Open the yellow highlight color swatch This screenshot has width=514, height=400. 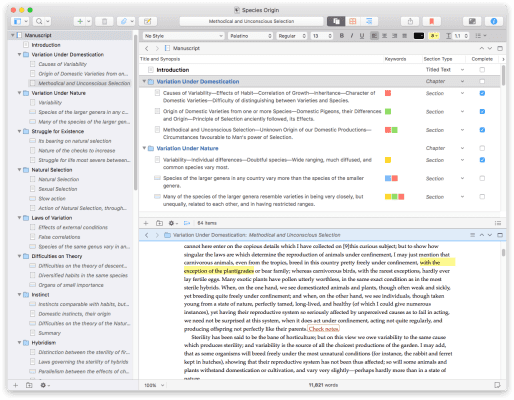[434, 36]
